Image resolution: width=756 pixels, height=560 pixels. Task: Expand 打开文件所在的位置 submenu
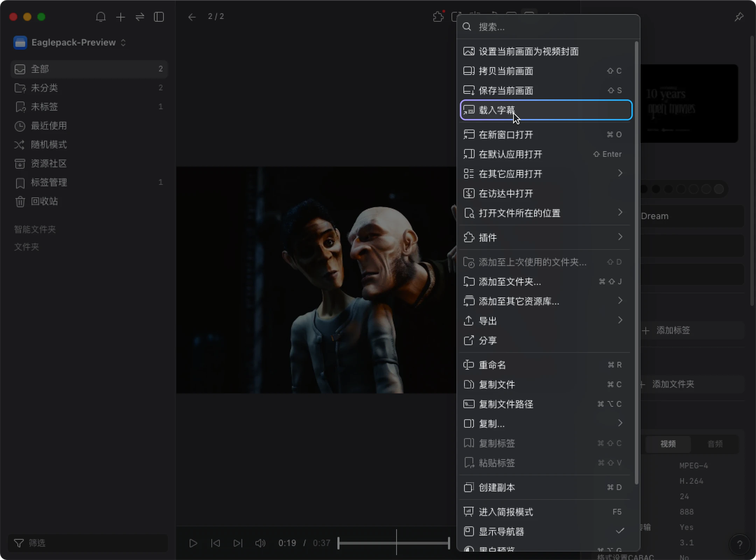pyautogui.click(x=546, y=213)
